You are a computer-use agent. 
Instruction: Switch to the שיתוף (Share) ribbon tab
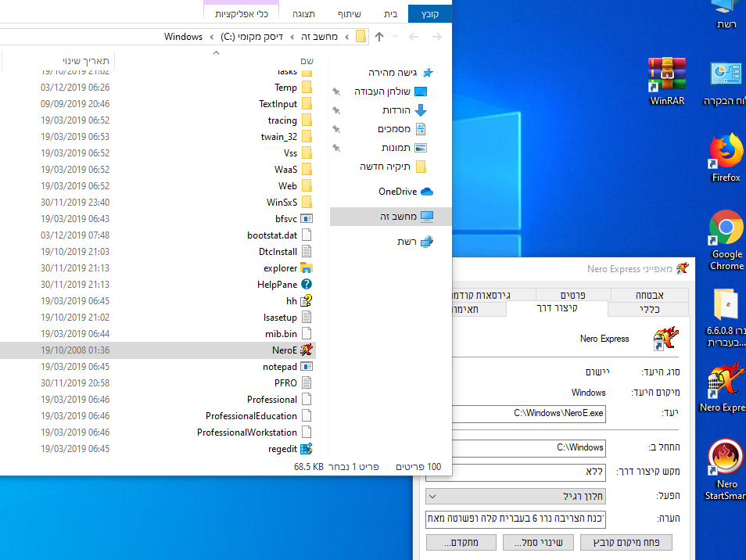click(x=350, y=14)
